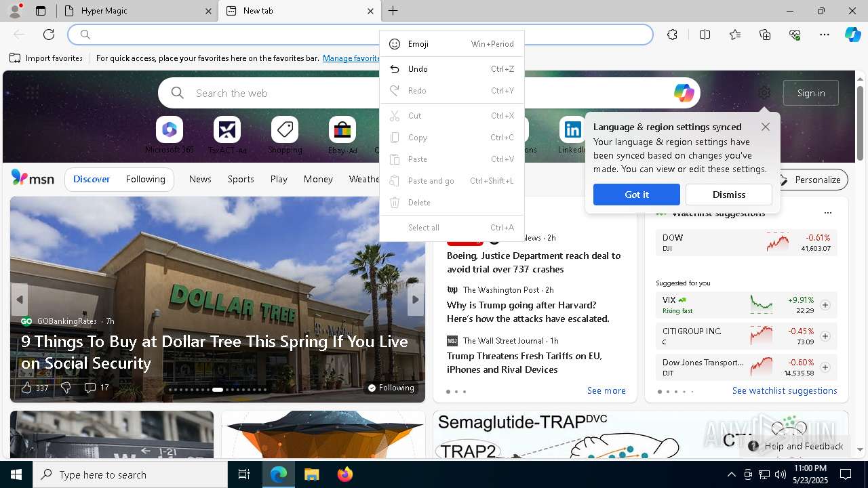
Task: Open Collections icon in toolbar
Action: 765,35
